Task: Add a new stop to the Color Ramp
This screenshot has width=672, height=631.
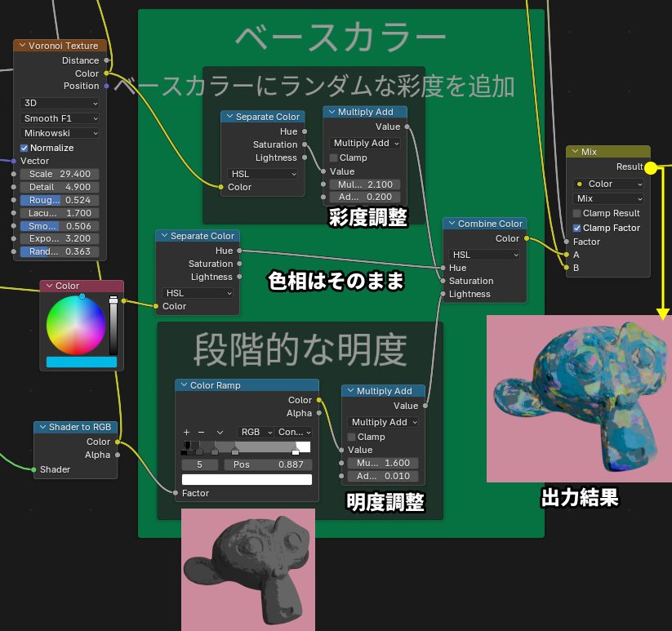Action: point(186,432)
